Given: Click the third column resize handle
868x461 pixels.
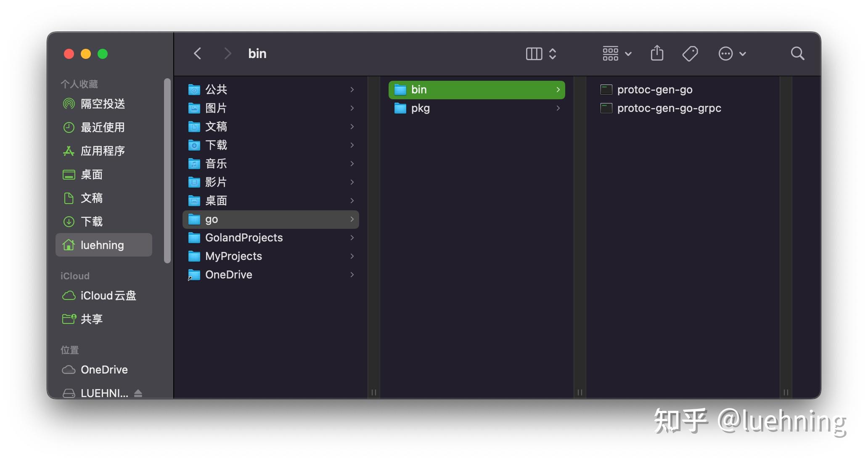Looking at the screenshot, I should click(x=786, y=392).
